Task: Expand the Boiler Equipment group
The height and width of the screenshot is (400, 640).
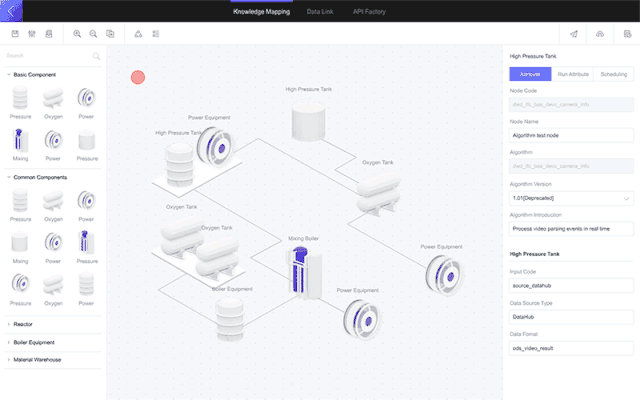Action: point(32,342)
